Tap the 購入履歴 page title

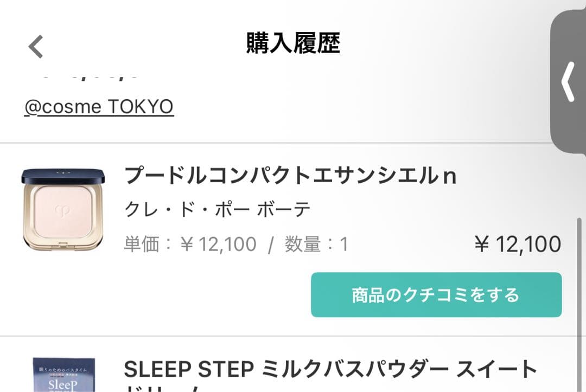293,44
